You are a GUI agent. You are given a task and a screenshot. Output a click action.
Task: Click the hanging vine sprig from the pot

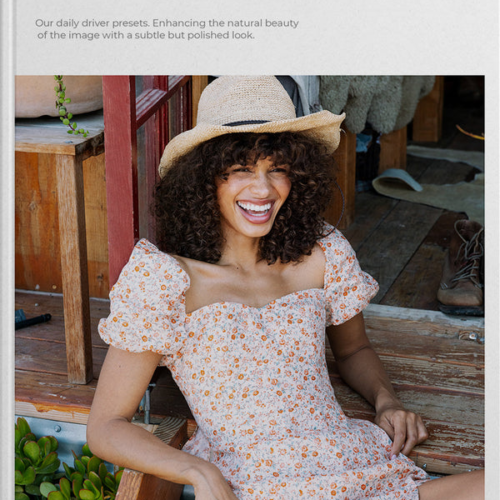click(67, 107)
